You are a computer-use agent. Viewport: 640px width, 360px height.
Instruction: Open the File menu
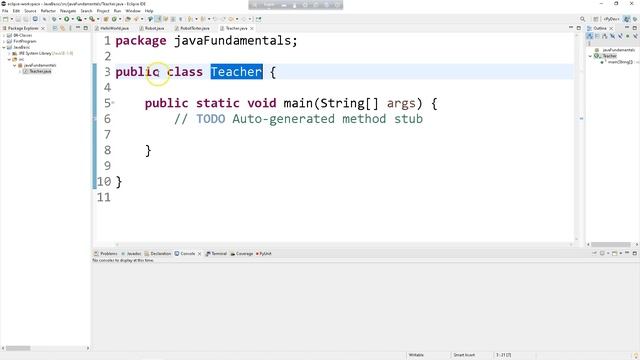pyautogui.click(x=5, y=11)
